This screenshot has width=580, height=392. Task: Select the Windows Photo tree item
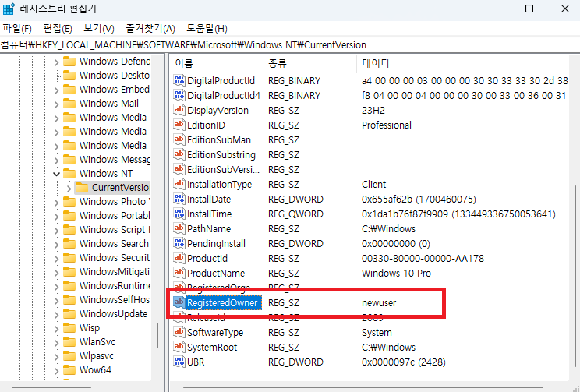tap(115, 202)
